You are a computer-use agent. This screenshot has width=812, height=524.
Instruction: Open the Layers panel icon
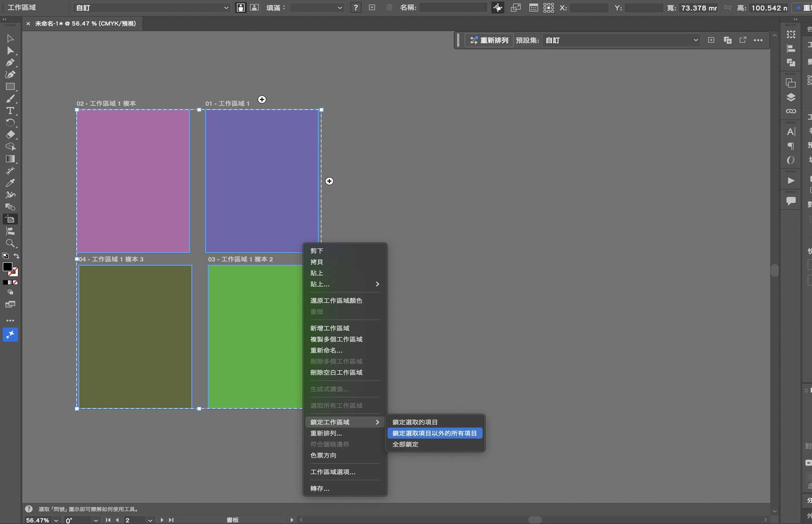click(x=791, y=97)
